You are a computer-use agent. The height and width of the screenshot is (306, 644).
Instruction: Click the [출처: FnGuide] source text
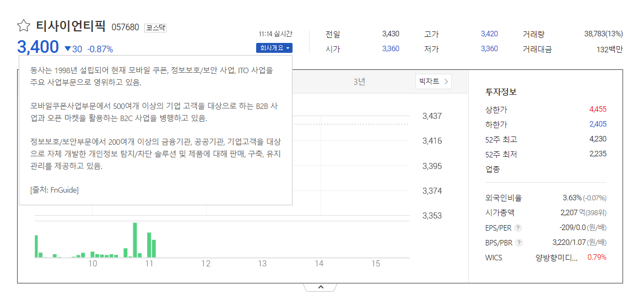tap(54, 190)
